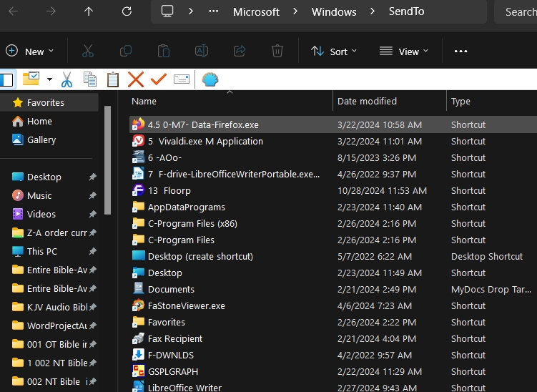Rename using the command bar rename icon
The image size is (537, 392).
(202, 51)
